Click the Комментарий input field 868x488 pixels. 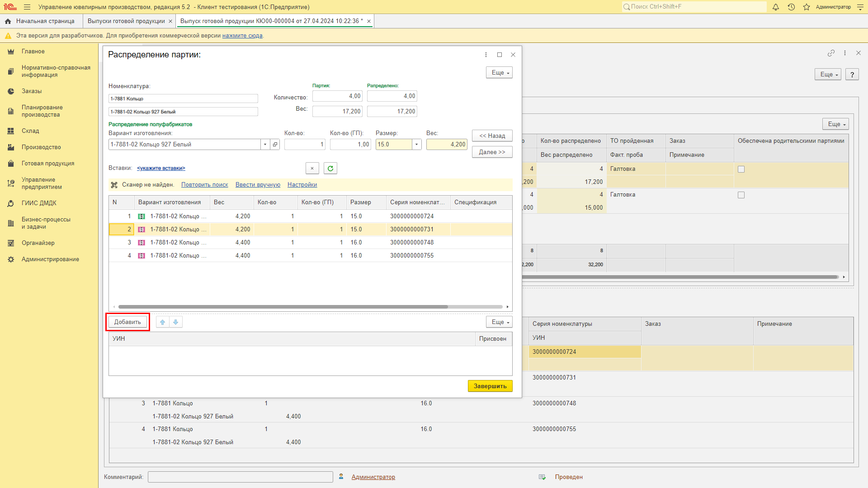(x=241, y=477)
